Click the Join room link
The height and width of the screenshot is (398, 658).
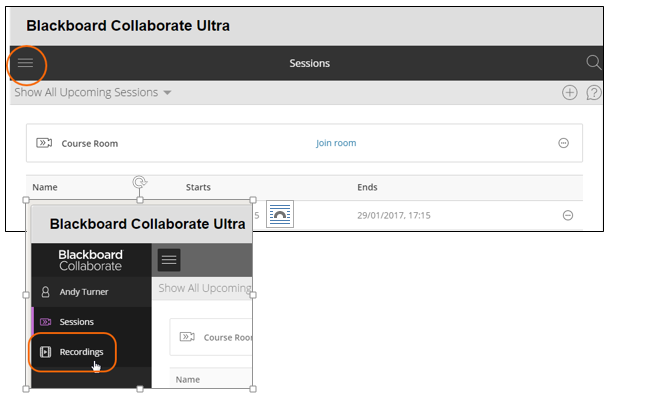click(x=336, y=143)
